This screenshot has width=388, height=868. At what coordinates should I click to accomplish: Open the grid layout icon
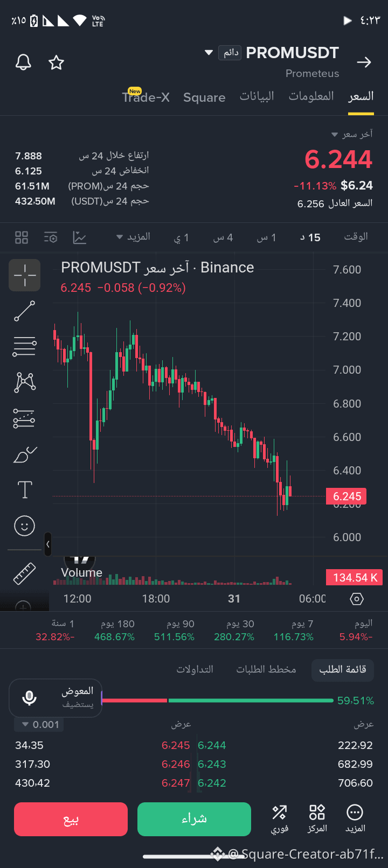click(x=22, y=237)
